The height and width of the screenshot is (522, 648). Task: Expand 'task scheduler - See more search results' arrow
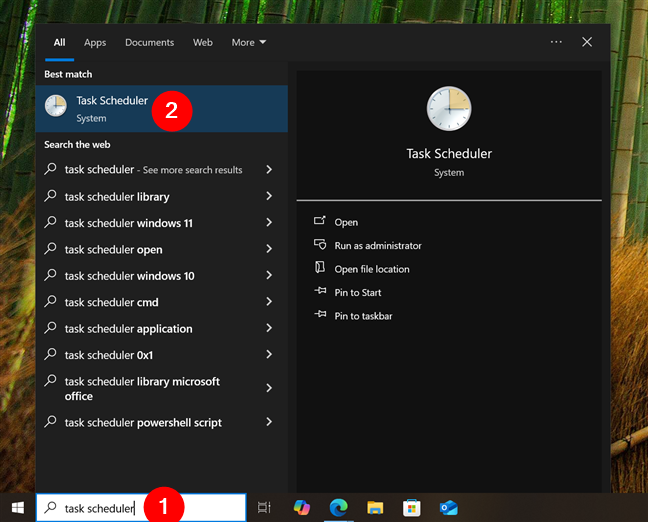pyautogui.click(x=269, y=169)
